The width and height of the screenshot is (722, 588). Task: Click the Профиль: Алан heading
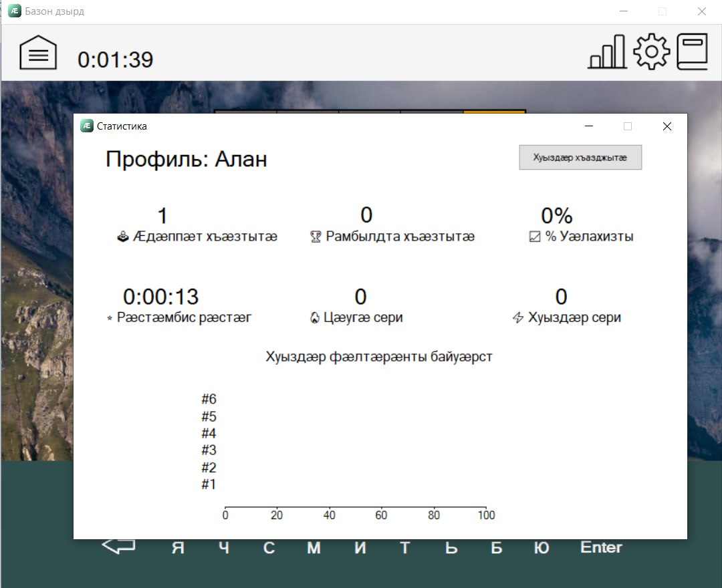click(x=187, y=159)
